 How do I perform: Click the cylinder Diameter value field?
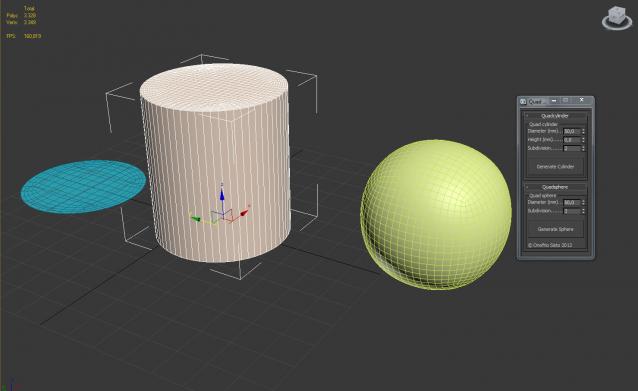(572, 131)
